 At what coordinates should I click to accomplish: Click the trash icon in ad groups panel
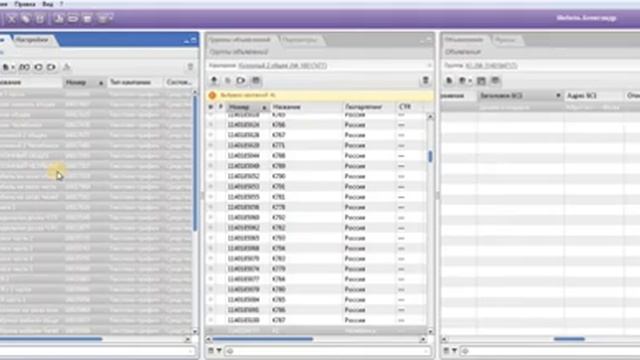click(425, 80)
